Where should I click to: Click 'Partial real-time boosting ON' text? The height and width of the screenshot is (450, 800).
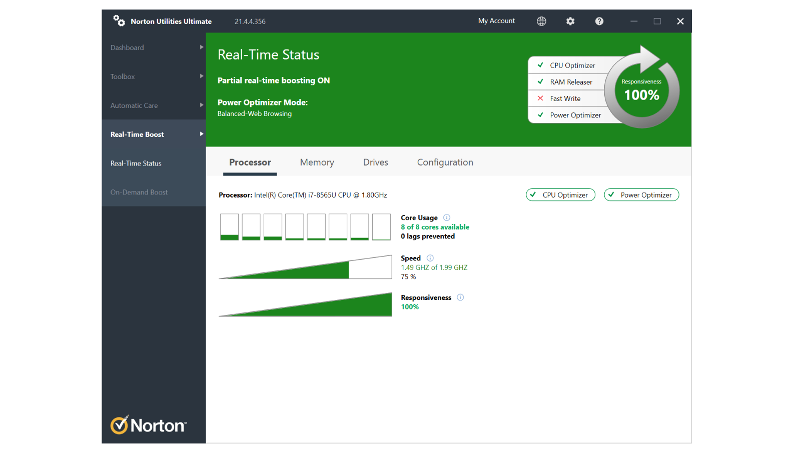tap(273, 81)
